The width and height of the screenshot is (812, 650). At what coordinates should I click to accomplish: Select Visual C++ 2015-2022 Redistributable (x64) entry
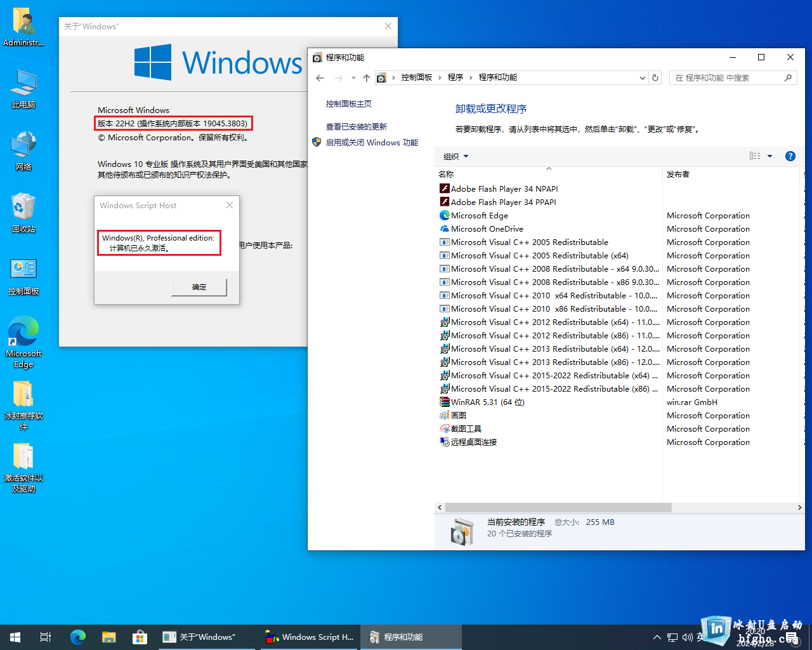point(549,375)
